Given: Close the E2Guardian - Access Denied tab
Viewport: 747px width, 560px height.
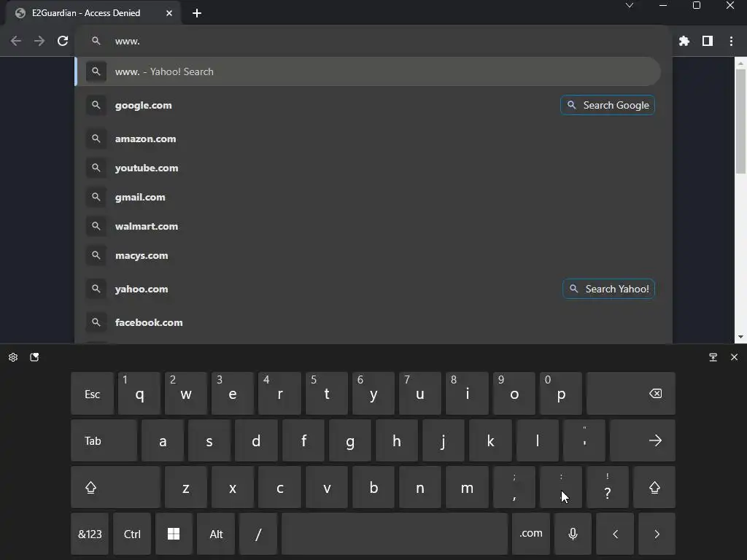Looking at the screenshot, I should [x=169, y=13].
